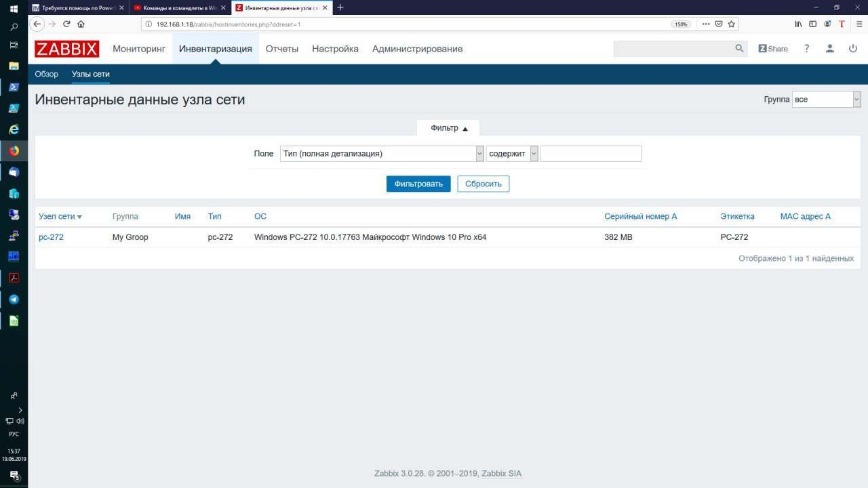This screenshot has width=868, height=488.
Task: Open Telegram from the taskbar
Action: coord(14,299)
